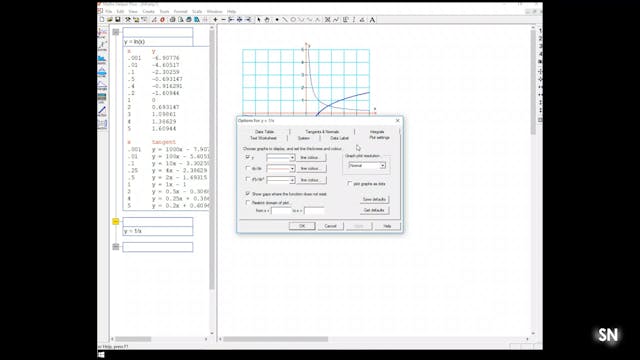Open the Help menu

click(x=231, y=11)
